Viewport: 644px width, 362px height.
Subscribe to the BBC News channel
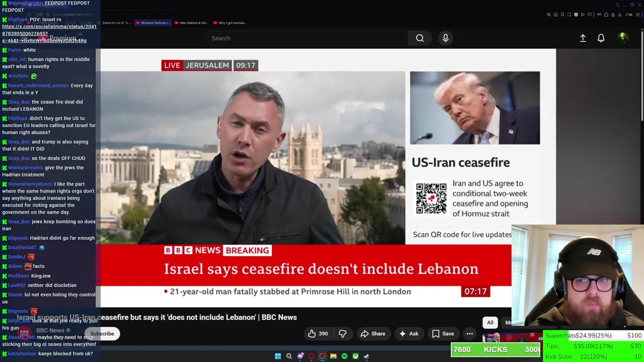click(102, 333)
